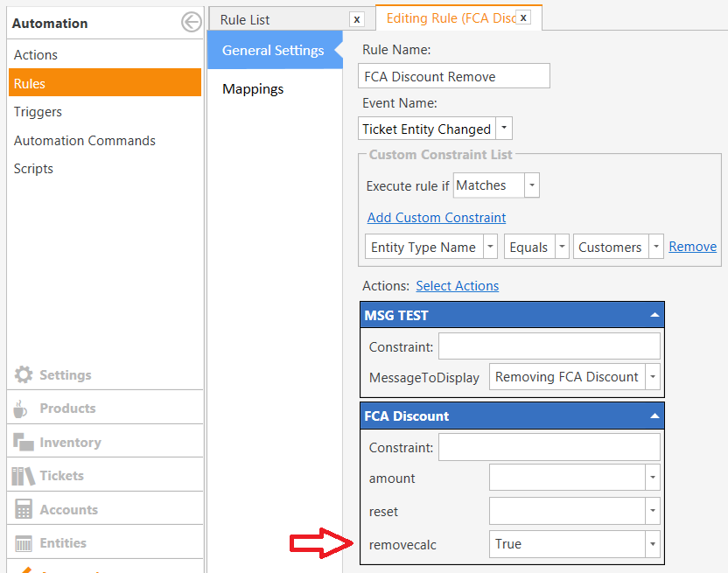Open Entities via its table icon
The image size is (728, 573).
[24, 542]
